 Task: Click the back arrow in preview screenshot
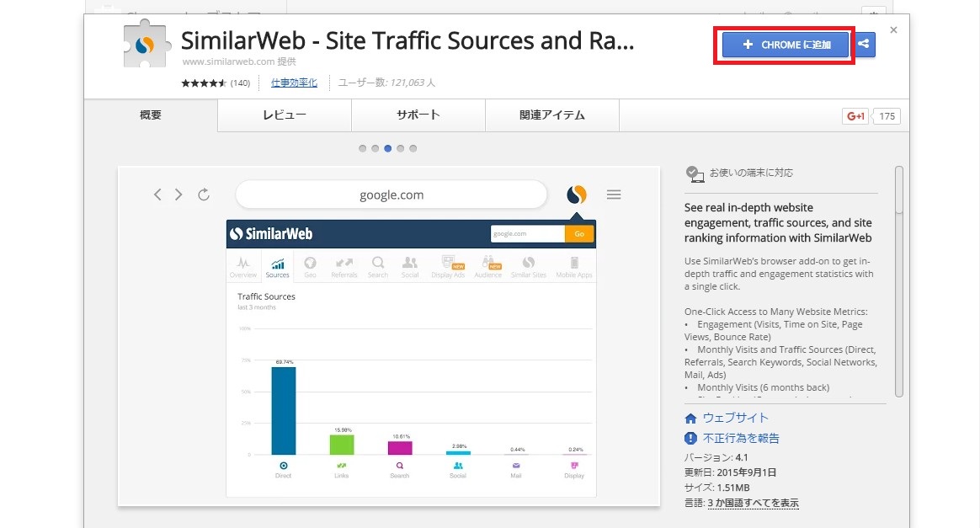click(x=157, y=195)
